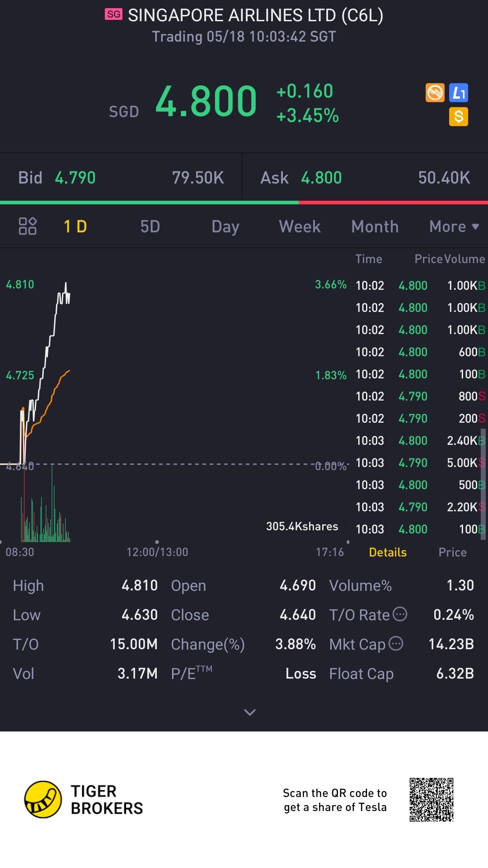Tap the Volume% 1.30 value

pyautogui.click(x=460, y=585)
